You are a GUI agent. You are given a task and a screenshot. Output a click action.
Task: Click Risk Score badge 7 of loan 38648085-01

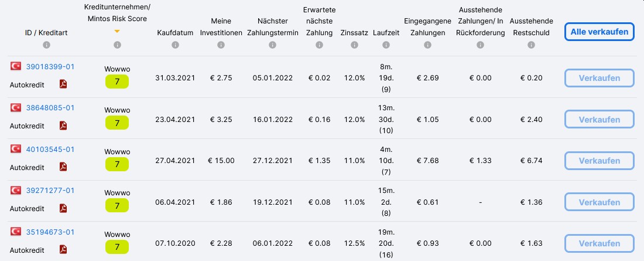pos(117,123)
